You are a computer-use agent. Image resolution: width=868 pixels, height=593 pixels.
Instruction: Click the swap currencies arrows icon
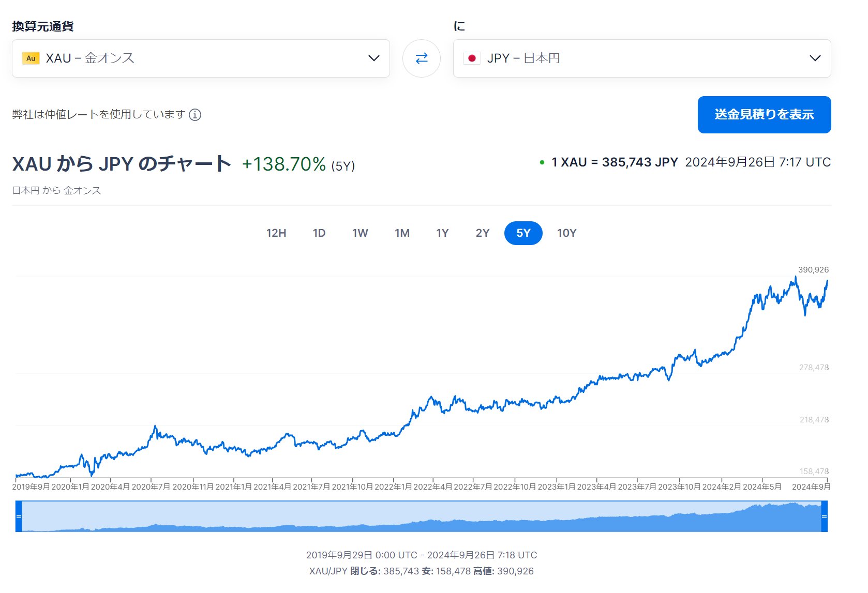(x=422, y=58)
